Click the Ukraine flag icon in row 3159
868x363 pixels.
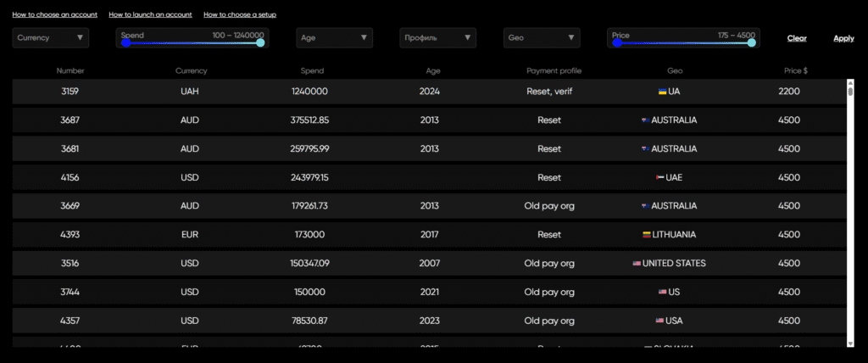(x=662, y=92)
